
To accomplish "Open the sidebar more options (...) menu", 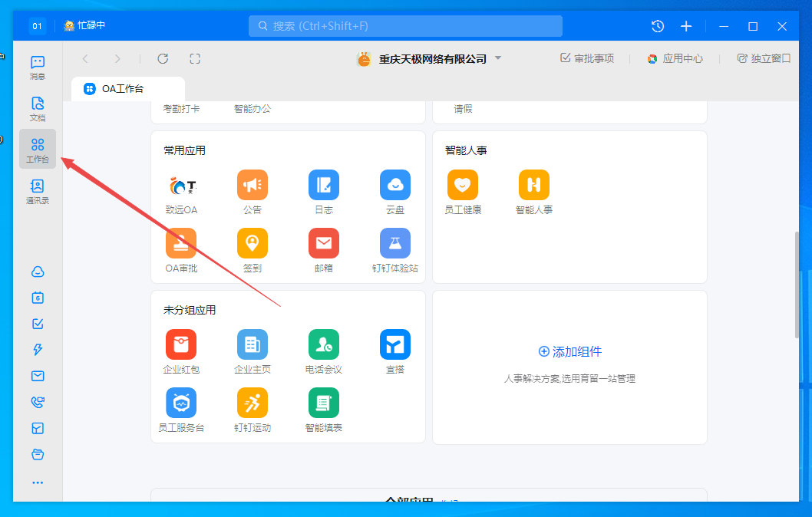I will (x=37, y=482).
